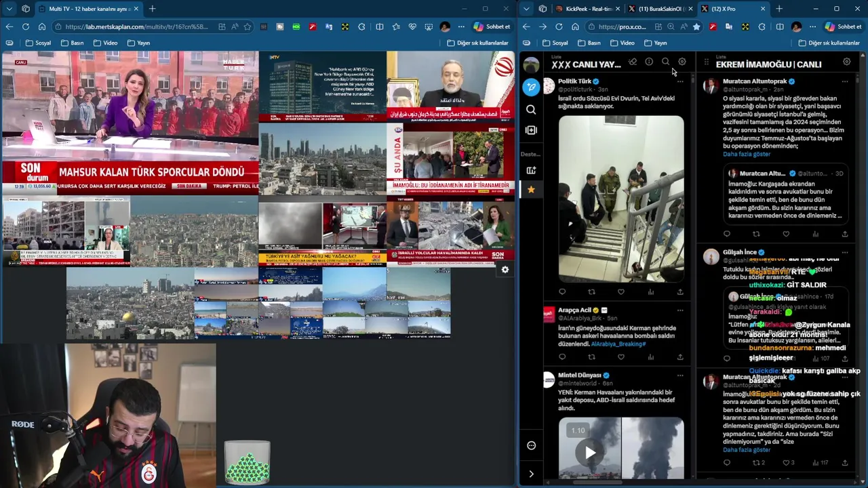Open Yayın bookmarks folder in X Pro window
The width and height of the screenshot is (868, 488).
tap(655, 43)
